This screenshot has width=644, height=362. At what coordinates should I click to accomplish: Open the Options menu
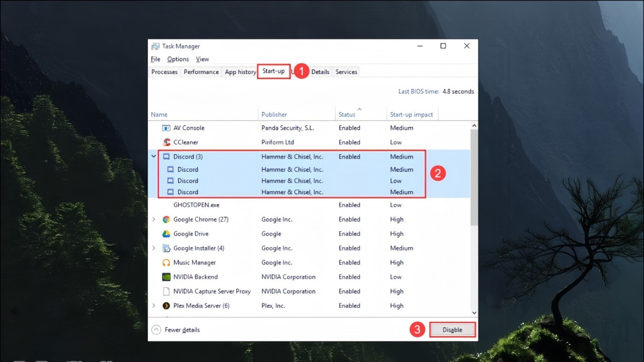click(x=178, y=59)
